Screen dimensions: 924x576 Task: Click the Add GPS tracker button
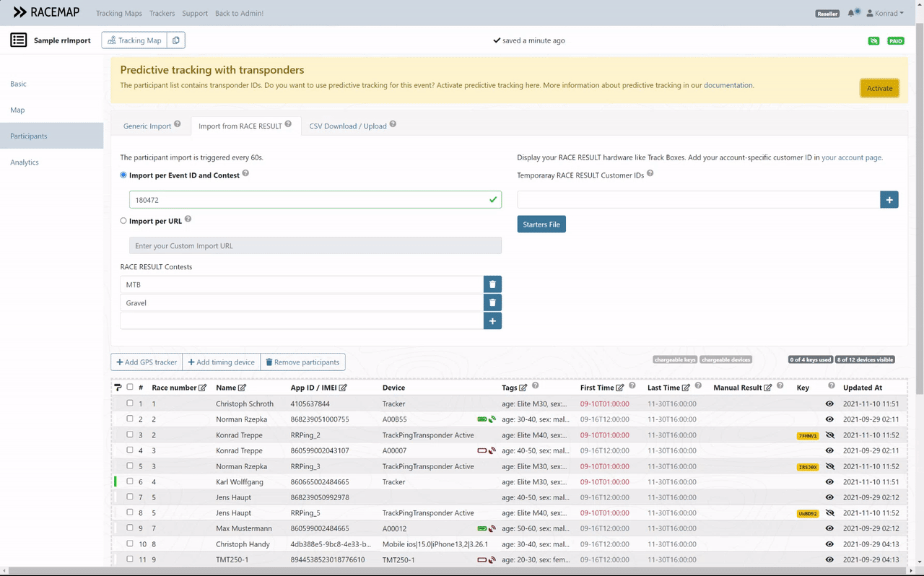[x=147, y=362]
